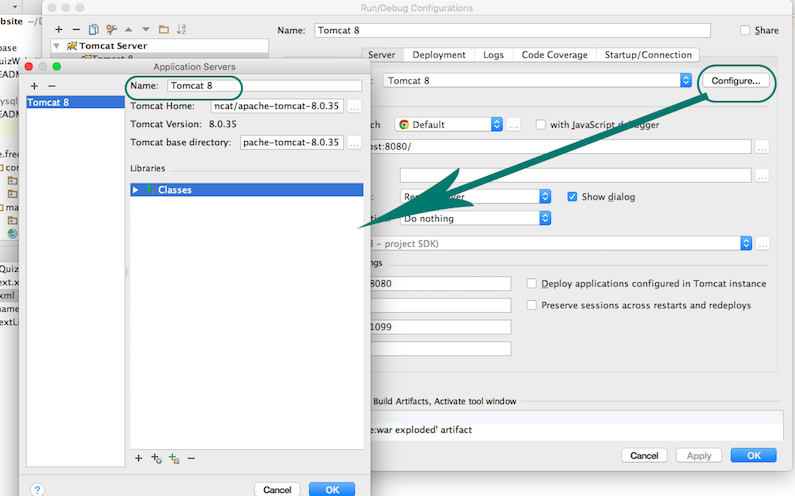The width and height of the screenshot is (795, 496).
Task: Open ellipsis beside the localhost:8080 URL field
Action: click(762, 147)
